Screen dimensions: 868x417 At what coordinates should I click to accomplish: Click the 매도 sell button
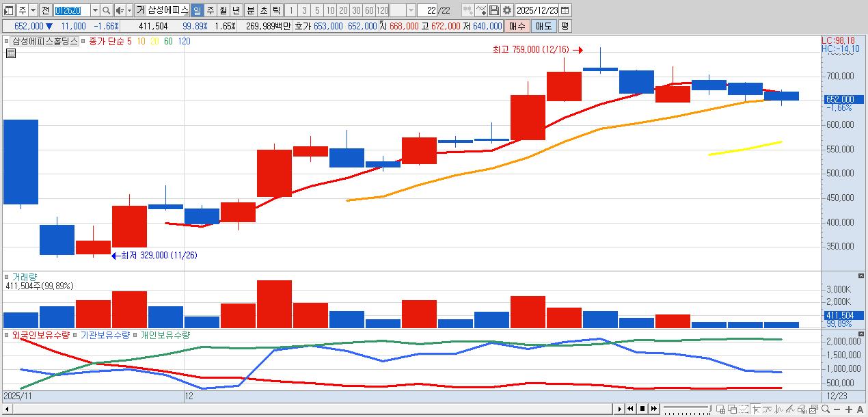pyautogui.click(x=544, y=26)
